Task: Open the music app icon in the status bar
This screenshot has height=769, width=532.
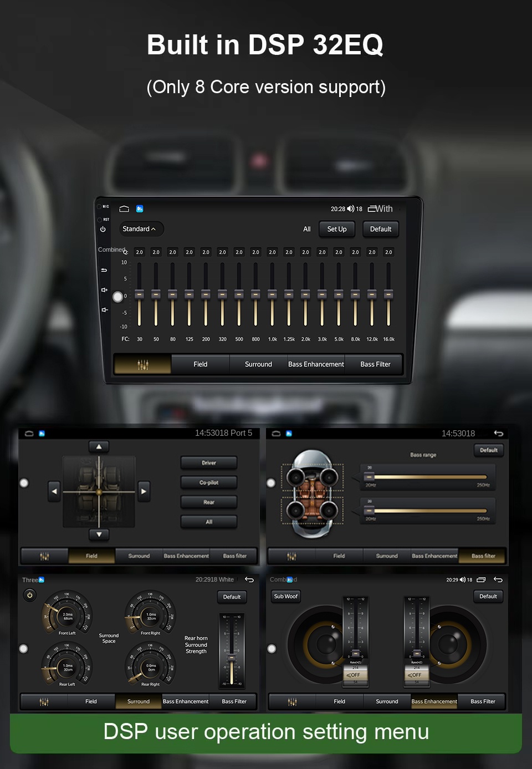Action: coord(139,208)
